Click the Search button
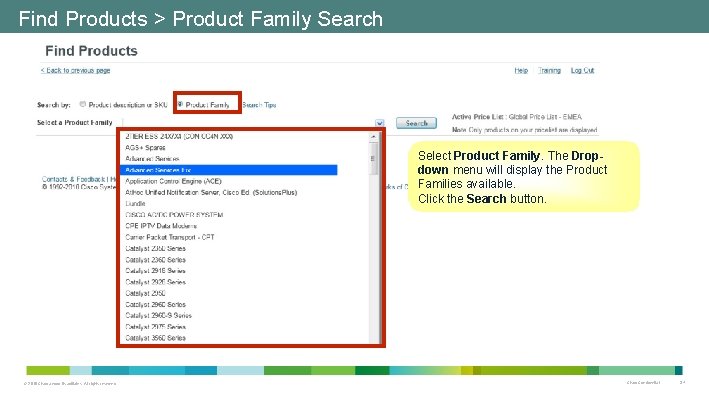 tap(416, 123)
